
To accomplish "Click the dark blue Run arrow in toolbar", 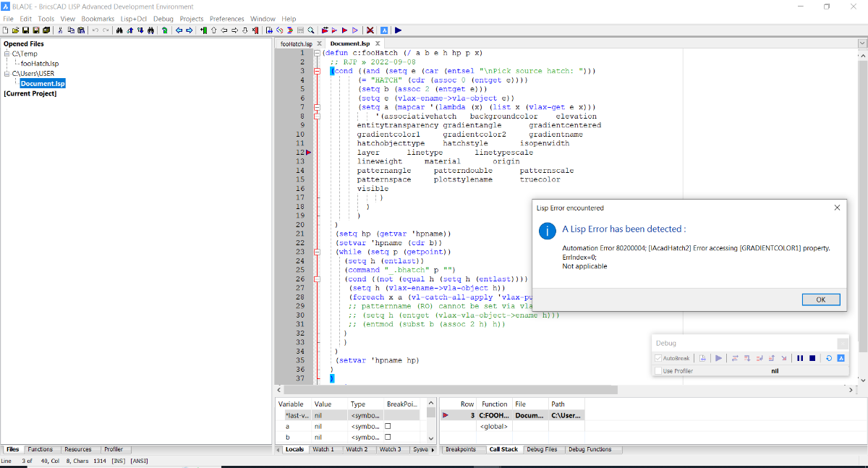I will tap(399, 30).
